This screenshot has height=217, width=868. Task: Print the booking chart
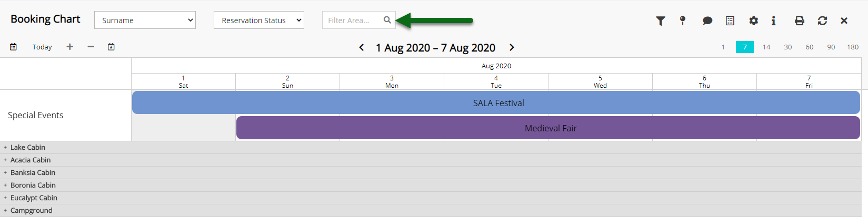click(800, 20)
